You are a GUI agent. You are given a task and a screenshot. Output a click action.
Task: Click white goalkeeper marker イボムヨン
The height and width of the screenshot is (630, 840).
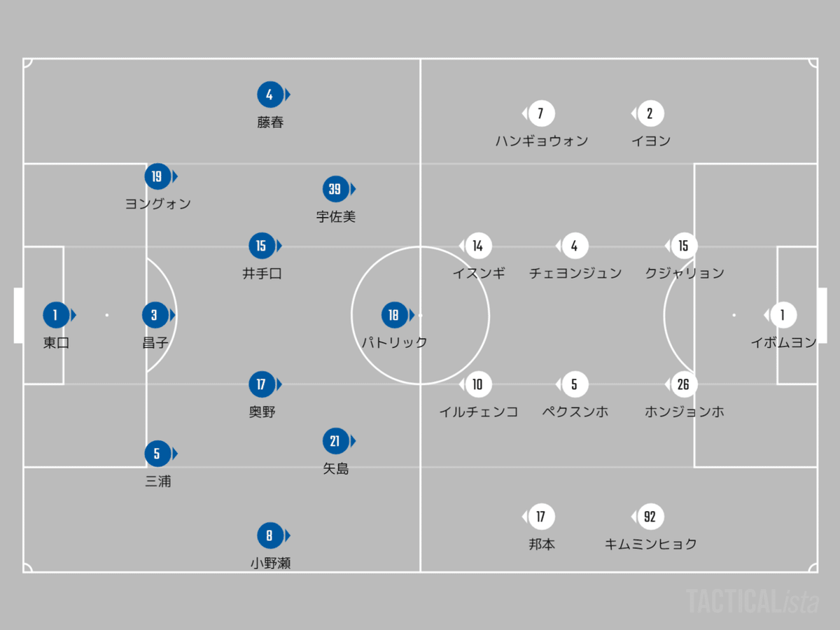[783, 315]
